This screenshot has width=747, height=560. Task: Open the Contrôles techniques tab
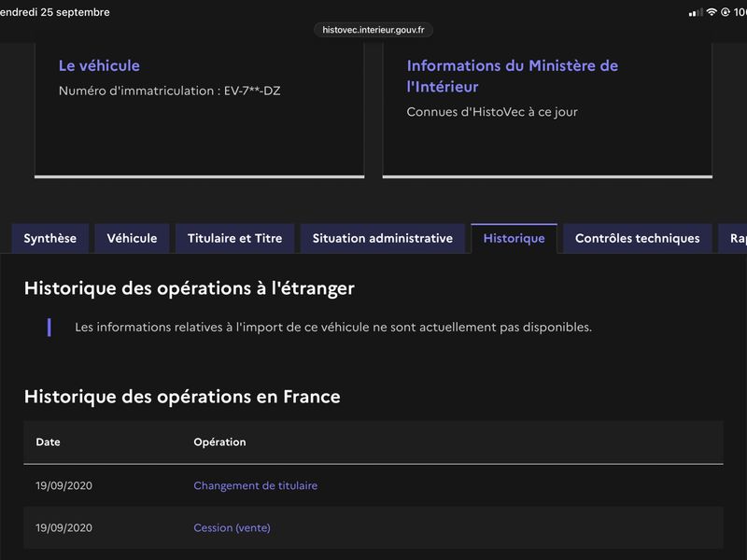638,238
